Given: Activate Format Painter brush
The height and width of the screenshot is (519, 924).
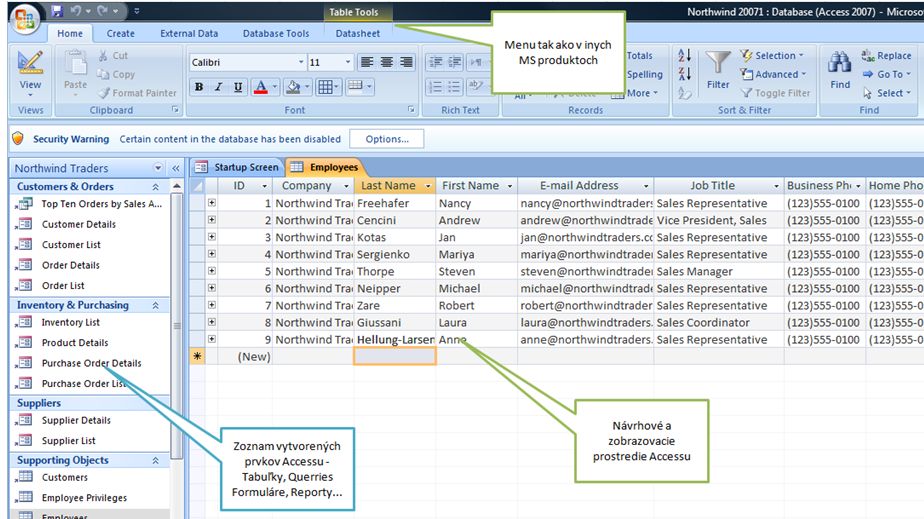Looking at the screenshot, I should coord(104,93).
